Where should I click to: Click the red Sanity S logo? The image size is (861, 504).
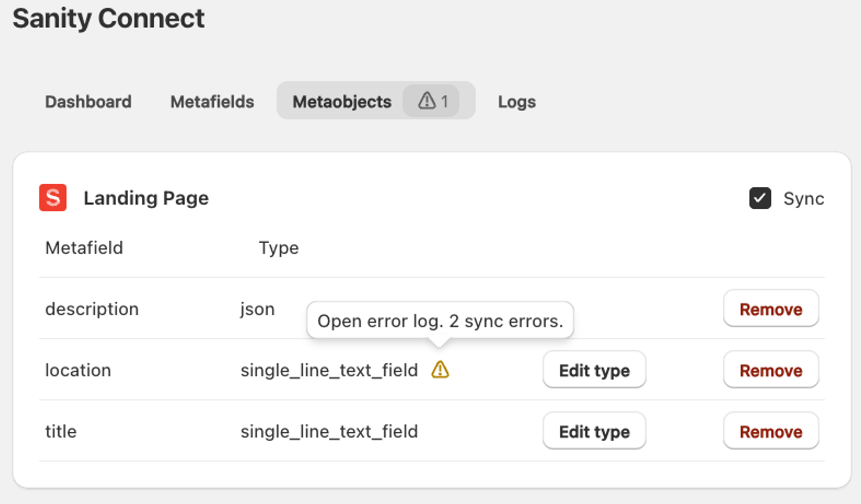tap(53, 198)
